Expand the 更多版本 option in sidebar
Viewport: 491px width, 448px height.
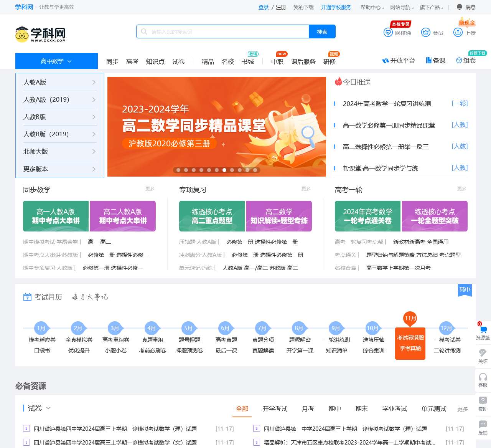click(x=59, y=169)
